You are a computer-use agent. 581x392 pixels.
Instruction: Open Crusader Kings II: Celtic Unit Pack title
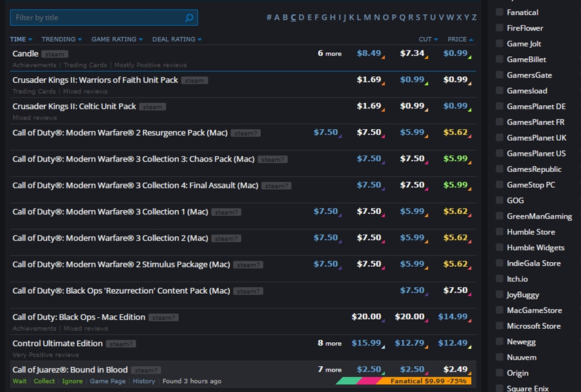(74, 107)
